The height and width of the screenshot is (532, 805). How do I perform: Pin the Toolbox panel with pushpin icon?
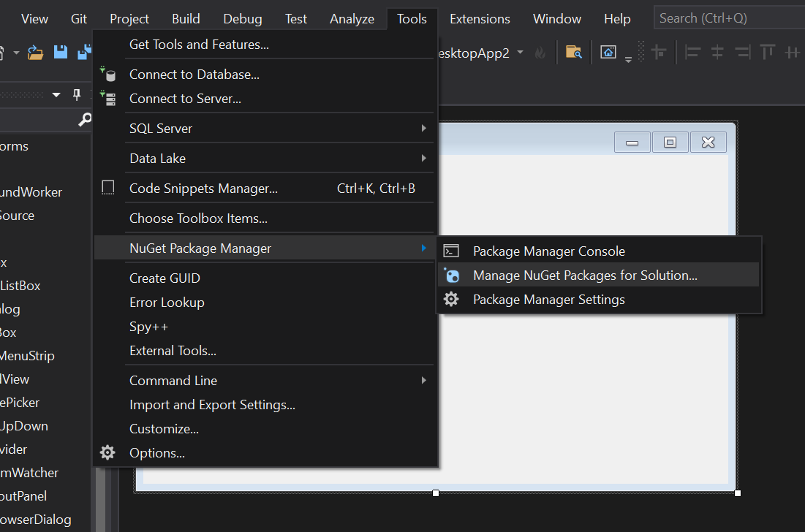click(77, 94)
